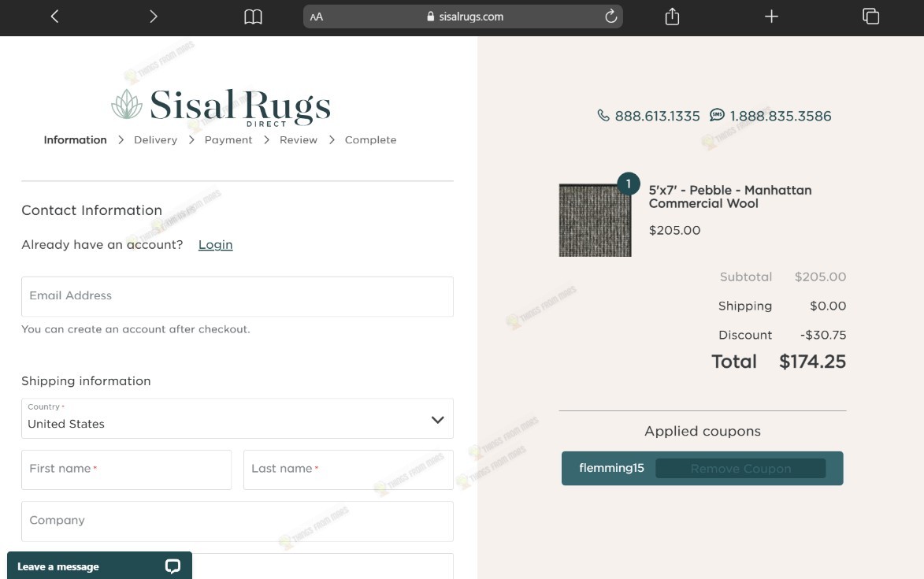Click the Shipping information heading
This screenshot has width=924, height=579.
pos(86,381)
